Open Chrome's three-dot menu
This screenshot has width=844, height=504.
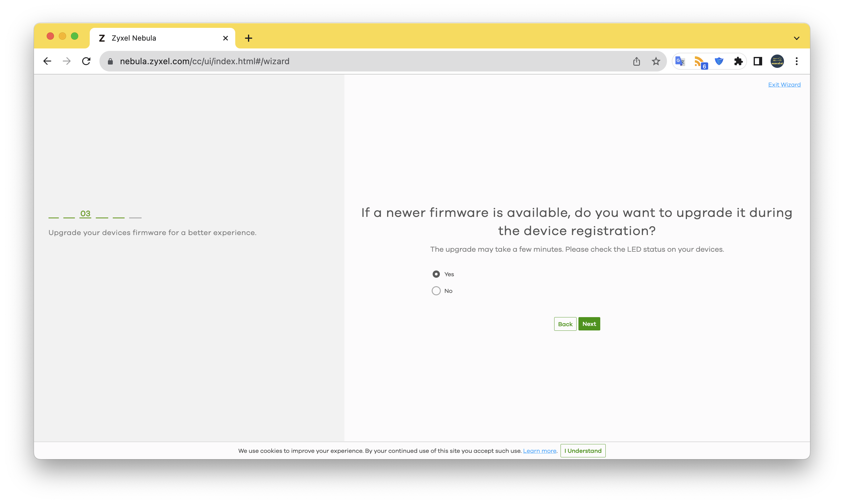[796, 61]
